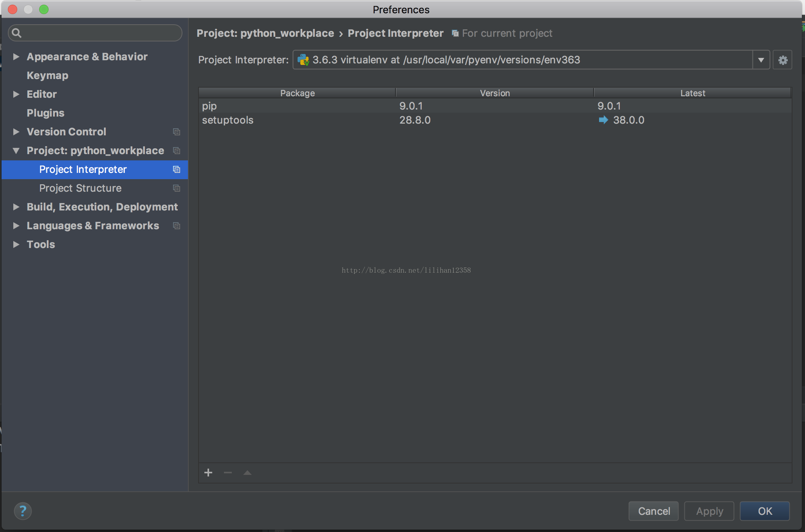
Task: Click the icon before For current project
Action: click(x=455, y=33)
